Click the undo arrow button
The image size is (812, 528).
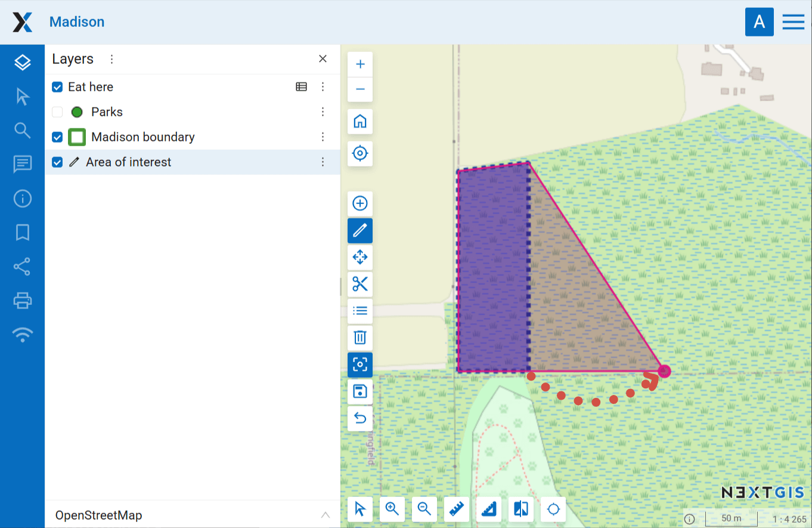coord(360,418)
